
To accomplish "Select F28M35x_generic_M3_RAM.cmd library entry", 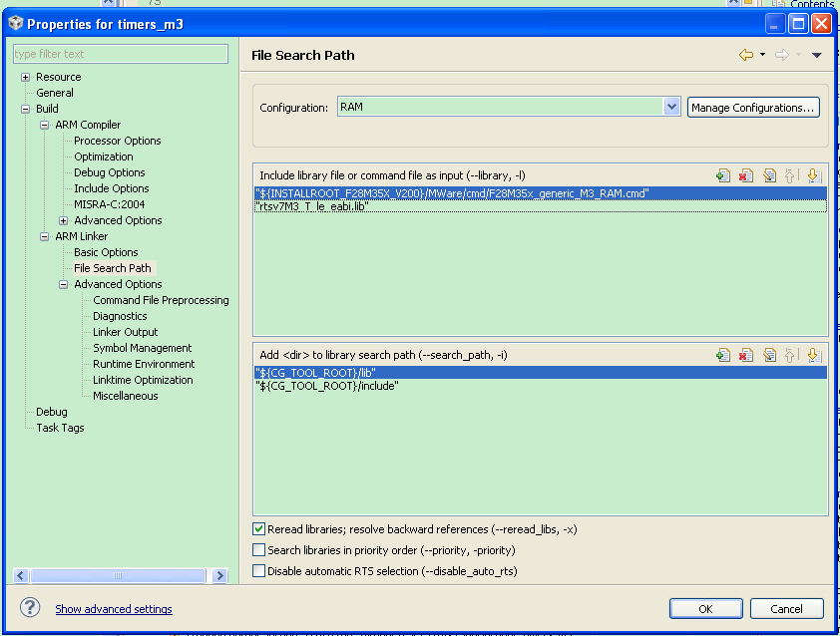I will coord(541,193).
